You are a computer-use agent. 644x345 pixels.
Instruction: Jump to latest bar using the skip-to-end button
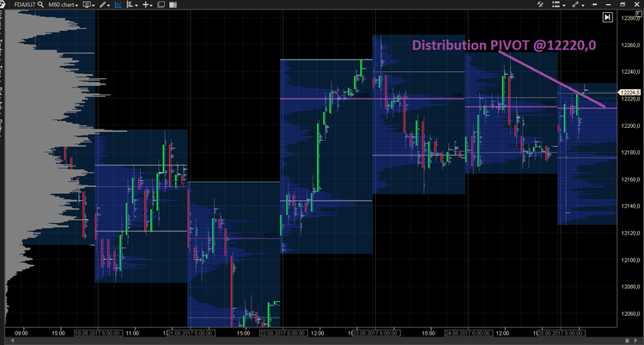click(607, 17)
